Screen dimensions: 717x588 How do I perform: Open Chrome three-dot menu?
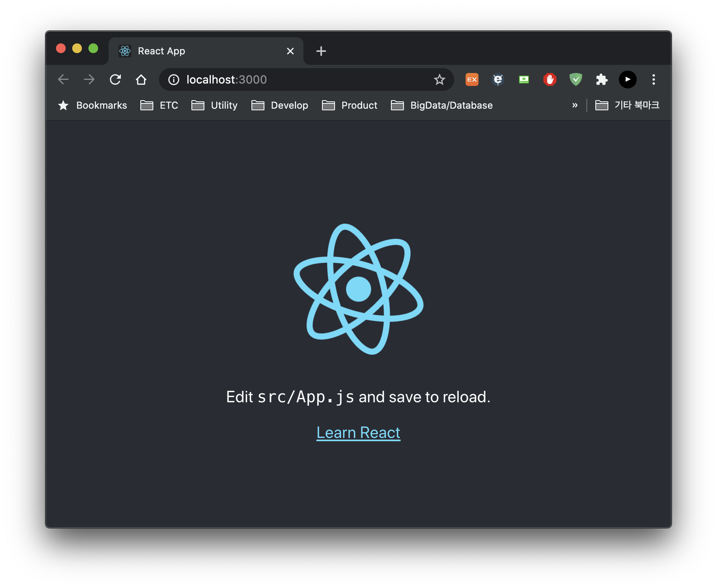[654, 79]
